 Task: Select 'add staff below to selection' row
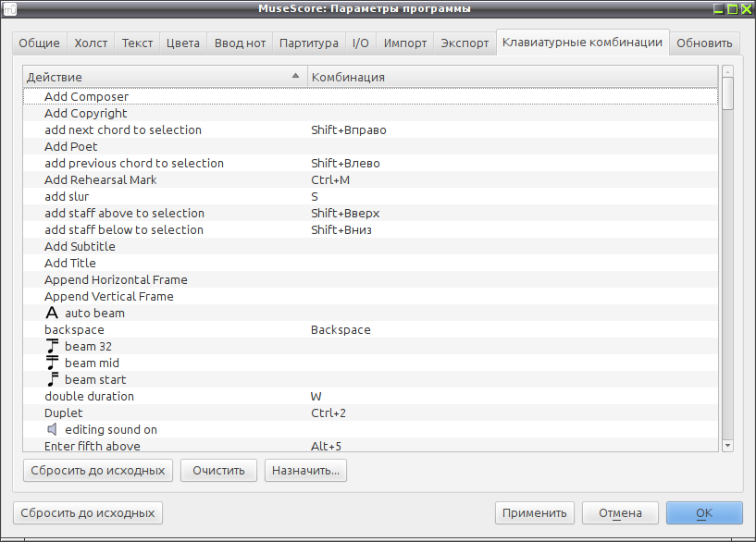[x=370, y=229]
